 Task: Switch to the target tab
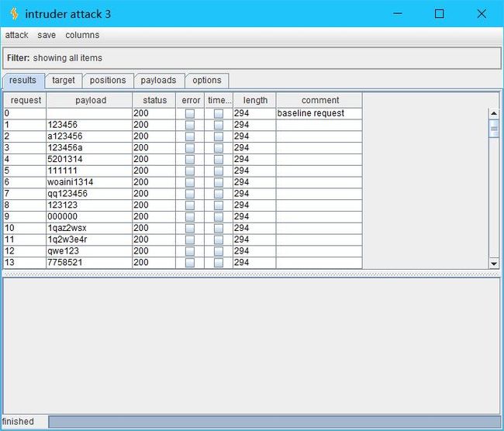click(x=64, y=81)
